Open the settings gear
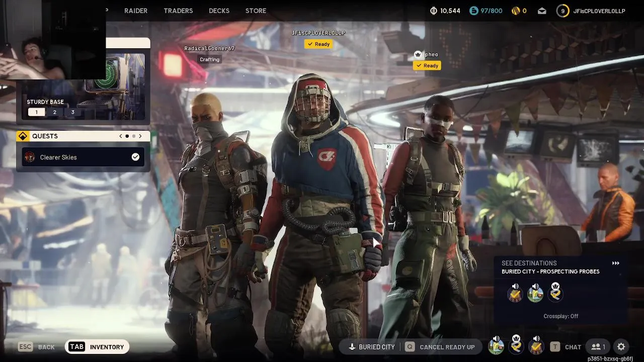 [x=621, y=347]
